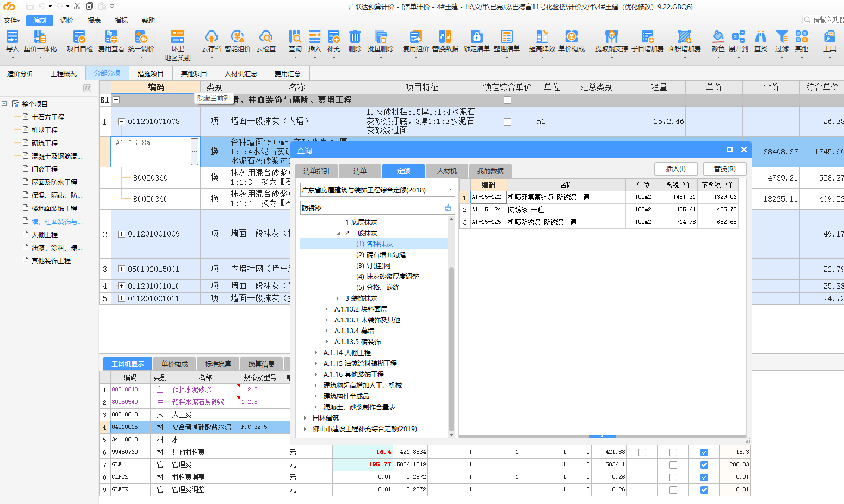Expand the A.1.15 油漆涂料裱糊工程 node

click(x=316, y=364)
